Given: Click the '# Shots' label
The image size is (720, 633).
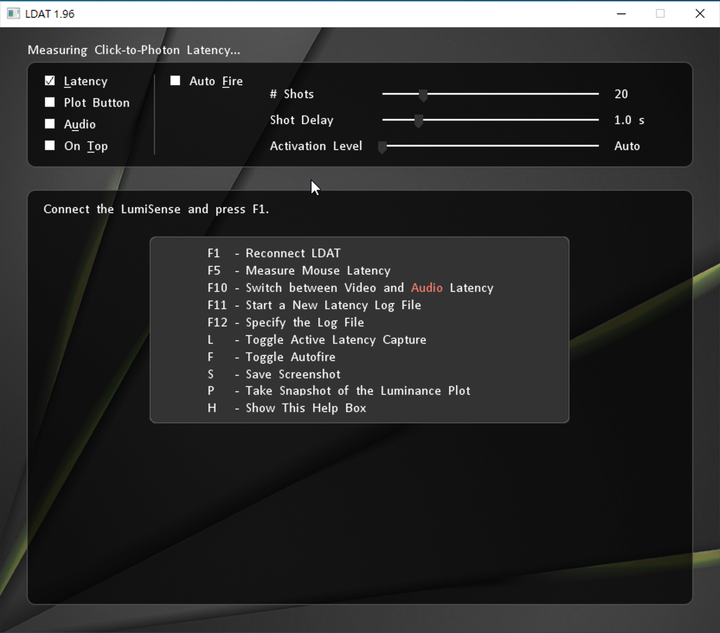Looking at the screenshot, I should [x=292, y=94].
